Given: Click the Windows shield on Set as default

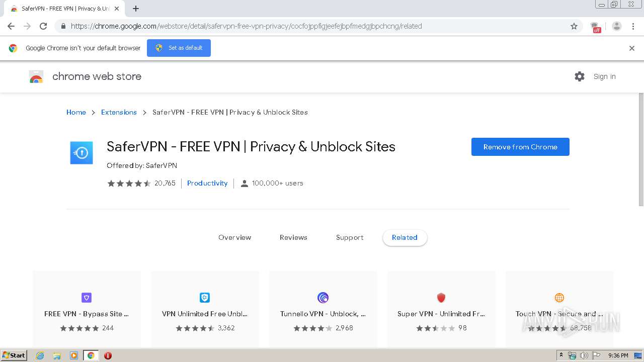Looking at the screenshot, I should [159, 48].
